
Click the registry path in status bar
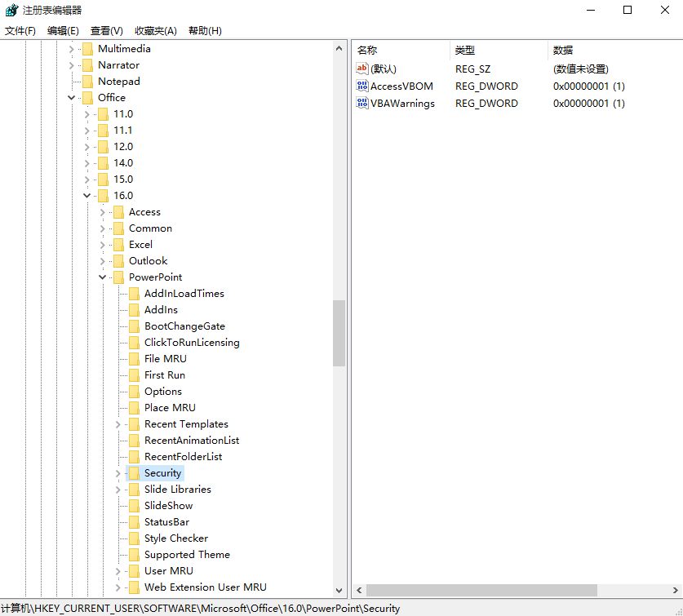pos(201,608)
